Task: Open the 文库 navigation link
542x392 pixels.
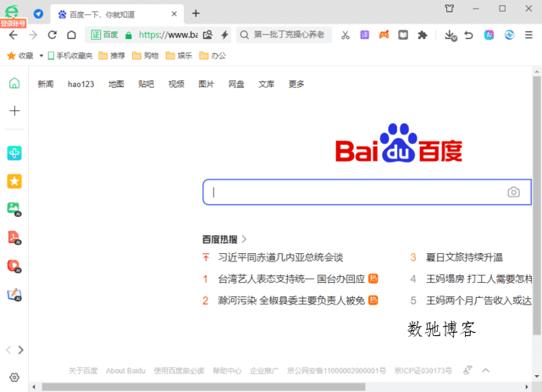Action: click(266, 84)
